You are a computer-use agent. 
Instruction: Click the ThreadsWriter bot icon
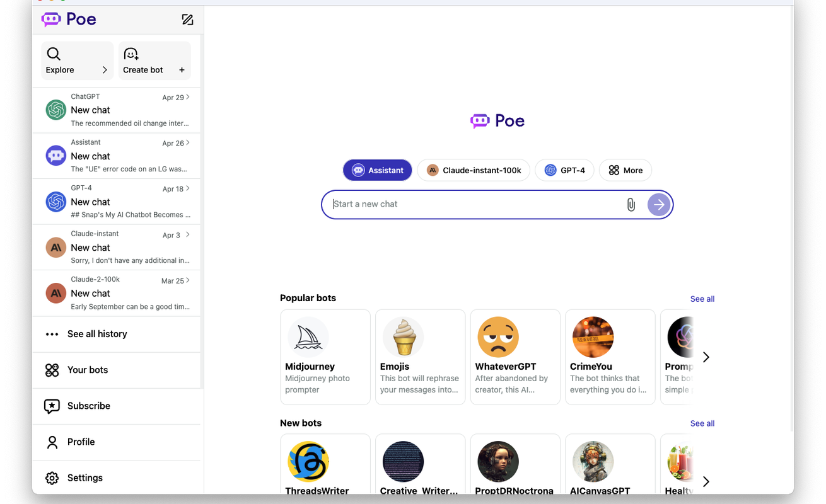[x=308, y=462]
